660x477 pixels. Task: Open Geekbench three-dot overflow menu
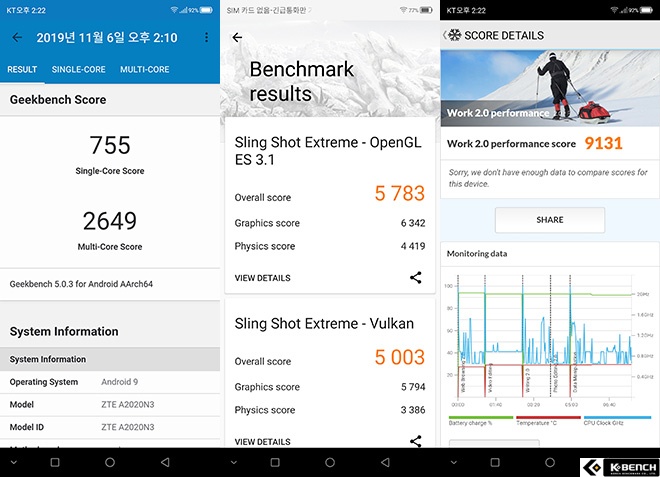coord(206,37)
